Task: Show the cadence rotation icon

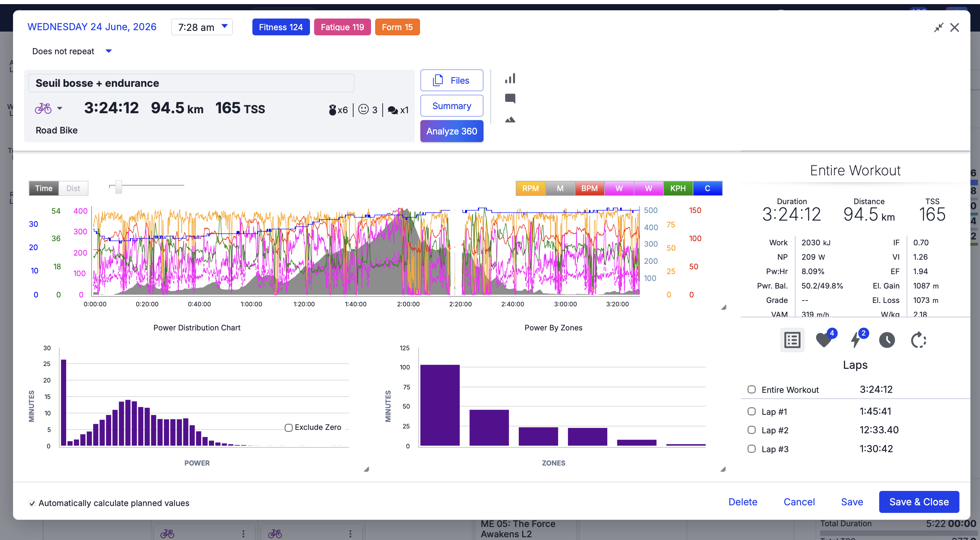Action: tap(918, 340)
